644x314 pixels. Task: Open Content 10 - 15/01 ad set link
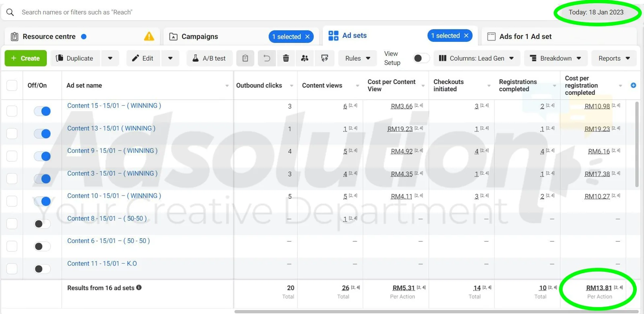[114, 196]
